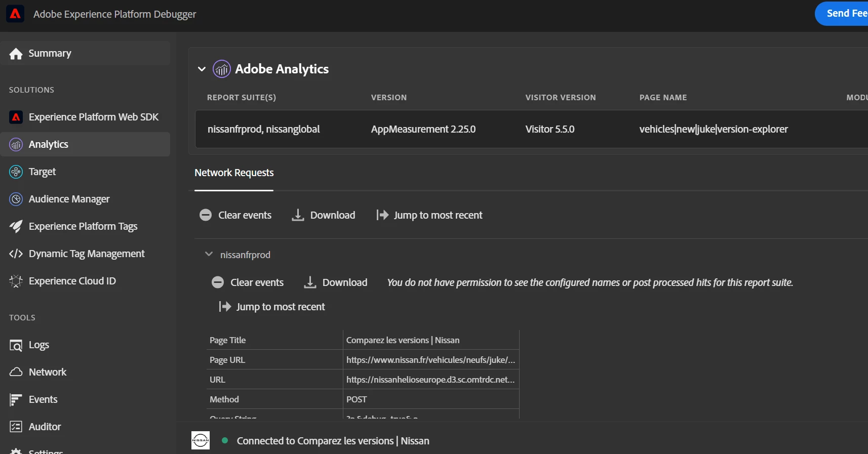Click the Dynamic Tag Management code icon
The image size is (868, 454).
click(x=16, y=254)
